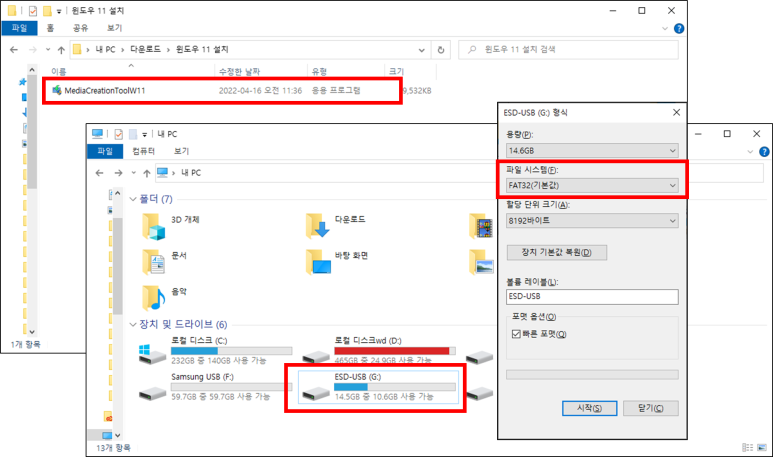The image size is (773, 457).
Task: Go up one level in 내 PC window
Action: click(x=146, y=173)
